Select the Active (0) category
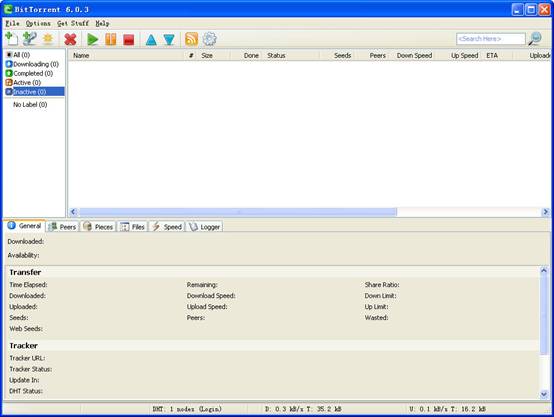 [x=23, y=82]
